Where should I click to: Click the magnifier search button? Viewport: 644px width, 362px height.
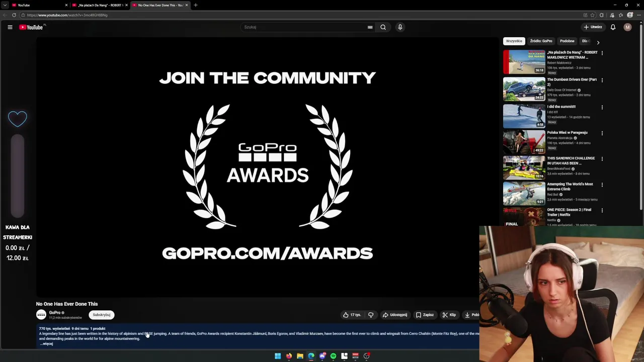click(x=383, y=27)
